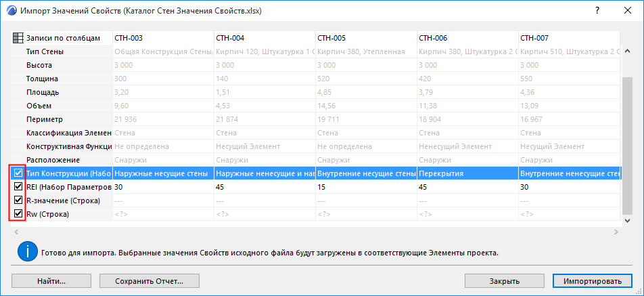Click the horizontal scrollbar left arrow
The image size is (644, 296).
16,232
